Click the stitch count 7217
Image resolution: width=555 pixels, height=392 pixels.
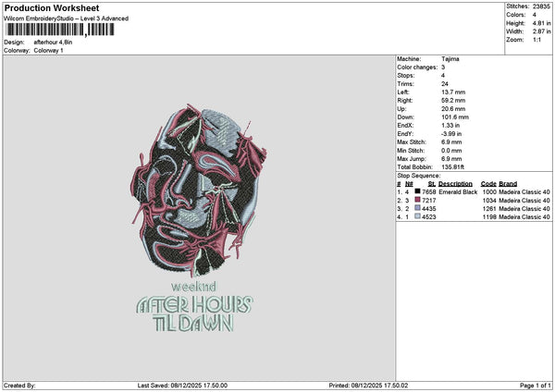tap(429, 201)
